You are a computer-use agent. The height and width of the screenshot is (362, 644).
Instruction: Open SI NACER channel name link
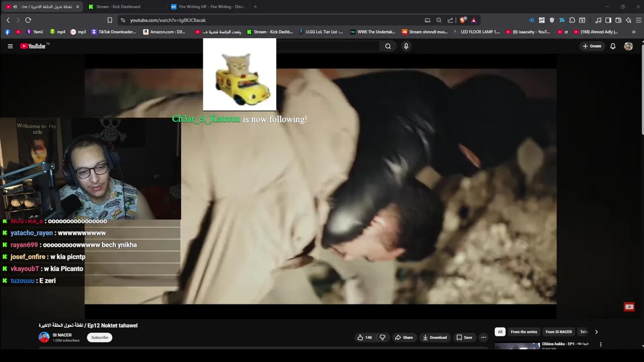click(x=62, y=335)
